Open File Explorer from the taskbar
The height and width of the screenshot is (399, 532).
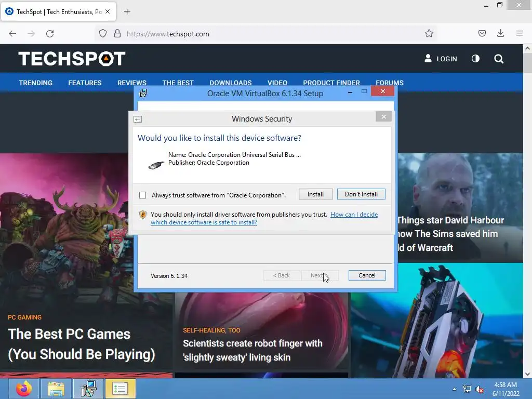click(x=56, y=389)
